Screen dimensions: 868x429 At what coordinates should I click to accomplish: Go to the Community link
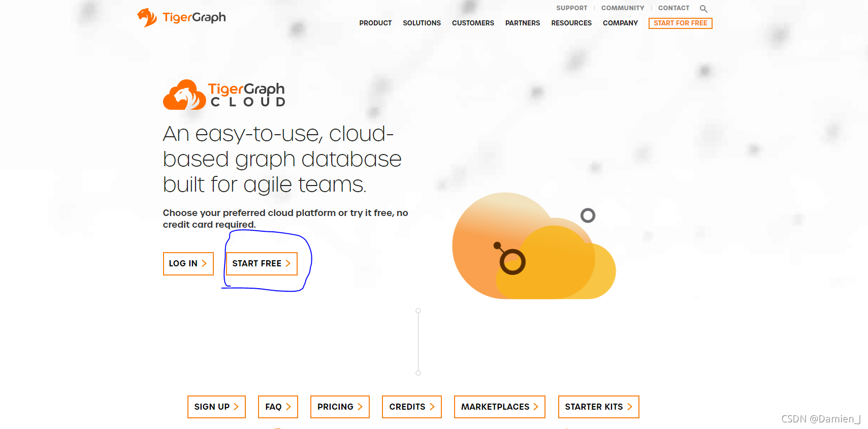tap(622, 8)
